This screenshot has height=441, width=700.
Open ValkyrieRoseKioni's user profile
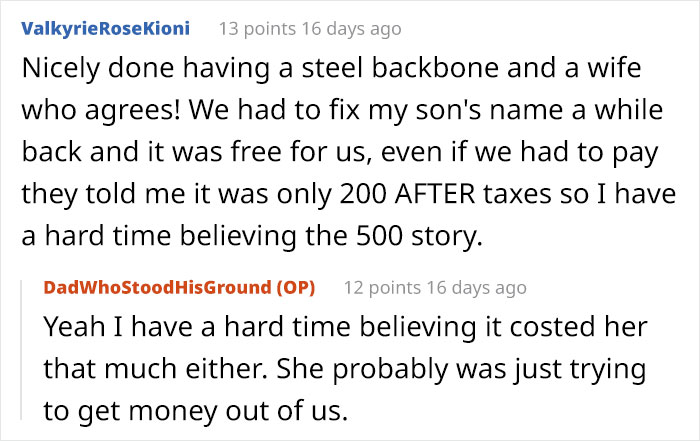coord(104,28)
